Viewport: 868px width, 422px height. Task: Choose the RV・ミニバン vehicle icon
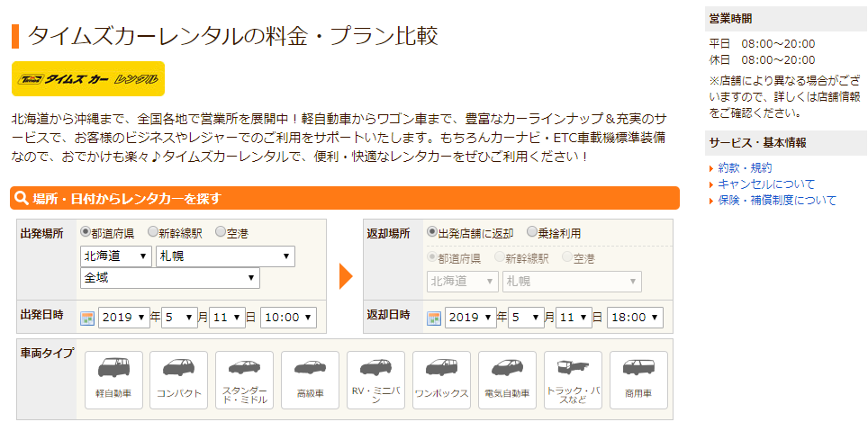tap(375, 377)
